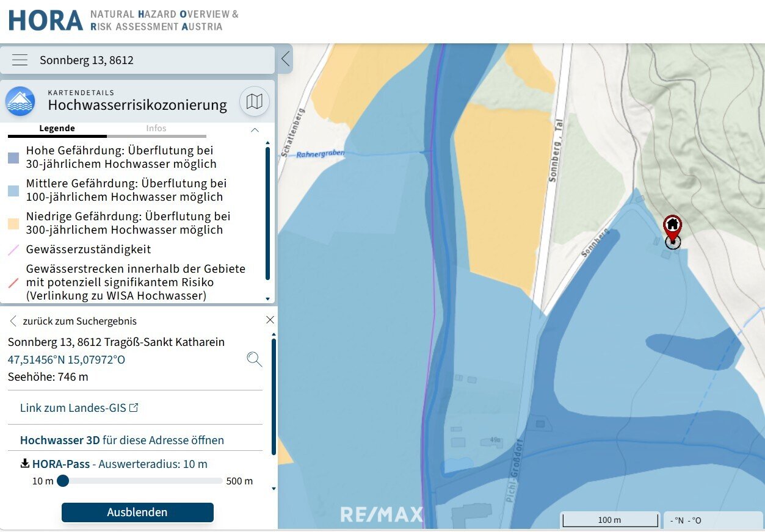Collapse the sidebar with left arrow
This screenshot has height=532, width=765.
click(x=285, y=59)
